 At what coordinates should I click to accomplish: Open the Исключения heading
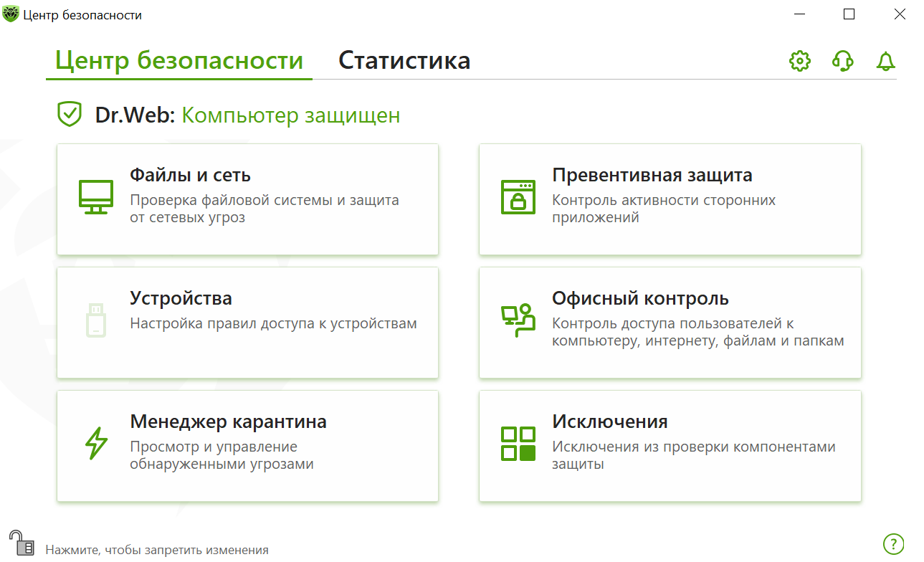click(x=610, y=421)
